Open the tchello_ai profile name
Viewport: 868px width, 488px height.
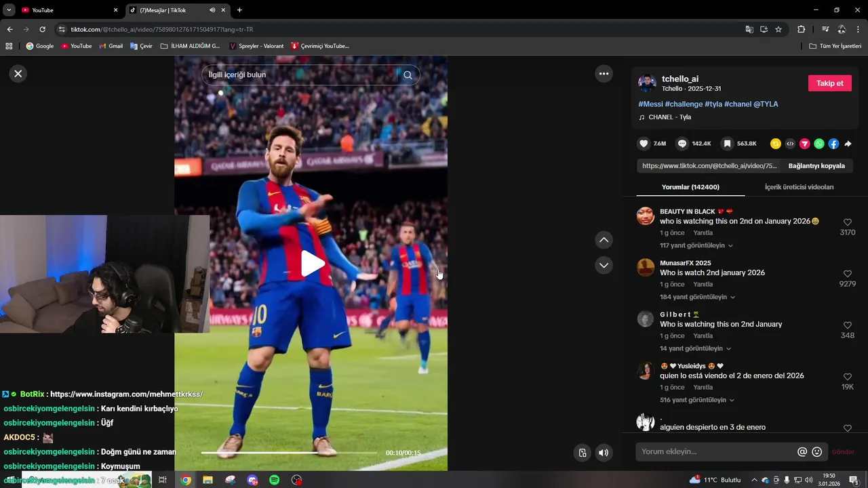coord(680,79)
